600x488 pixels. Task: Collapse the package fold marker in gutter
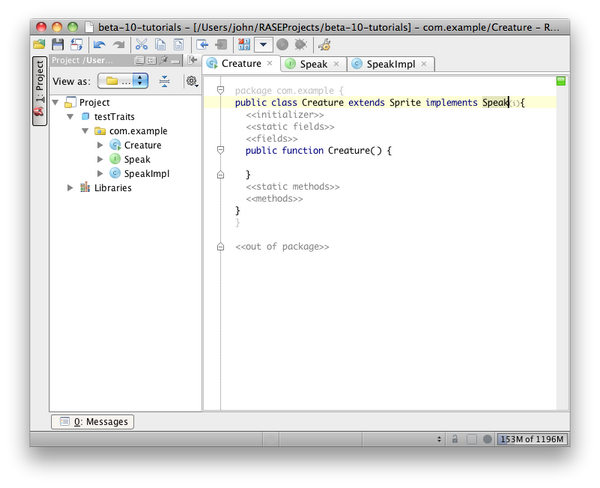[220, 90]
